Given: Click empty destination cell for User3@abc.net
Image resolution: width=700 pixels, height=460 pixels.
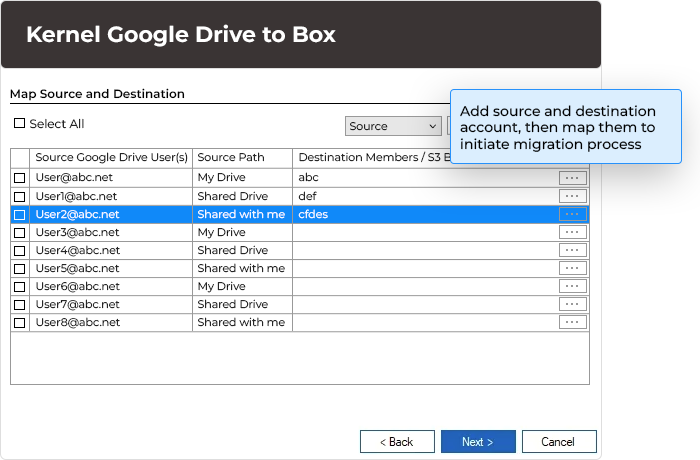Looking at the screenshot, I should pyautogui.click(x=425, y=232).
